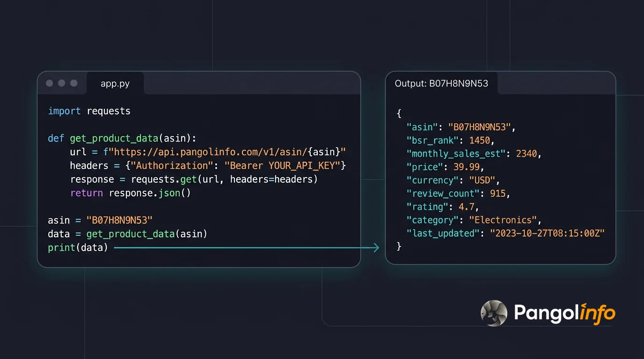644x359 pixels.
Task: Click the first gray window dot in the app.py window
Action: coord(50,83)
